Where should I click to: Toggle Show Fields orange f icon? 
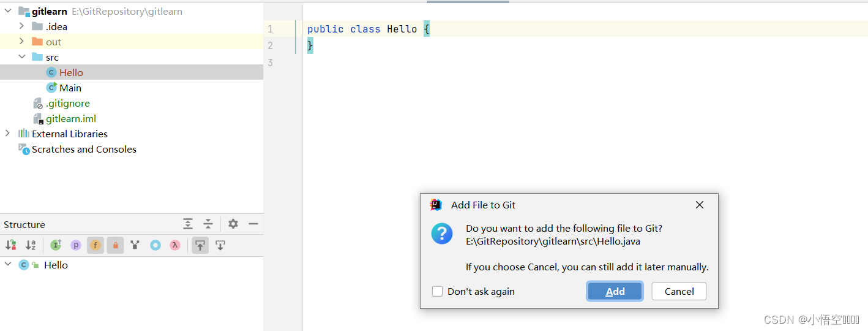pos(95,245)
